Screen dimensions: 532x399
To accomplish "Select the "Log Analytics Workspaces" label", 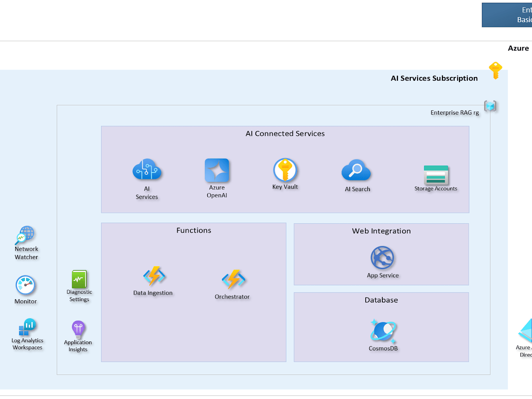I will pos(27,344).
